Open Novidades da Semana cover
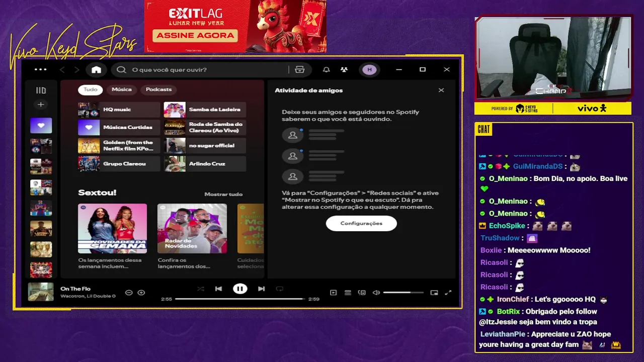 pyautogui.click(x=112, y=228)
